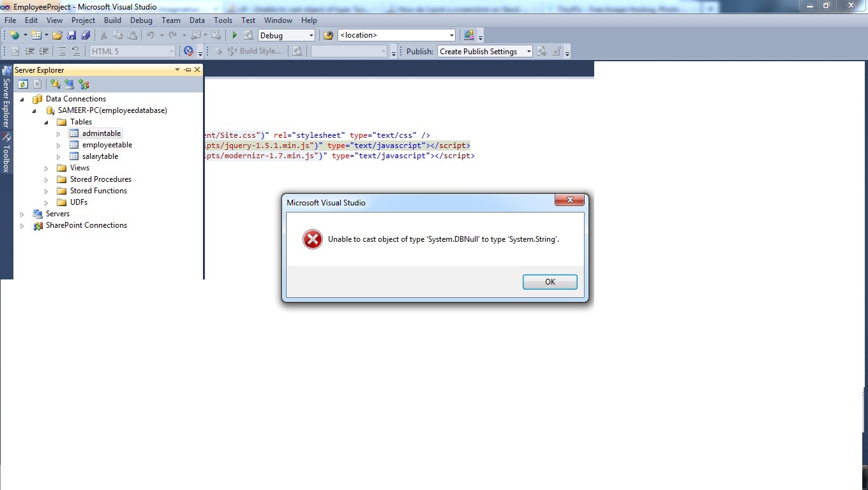Open the Server Explorer window position dropdown
The image size is (868, 490).
pos(177,70)
